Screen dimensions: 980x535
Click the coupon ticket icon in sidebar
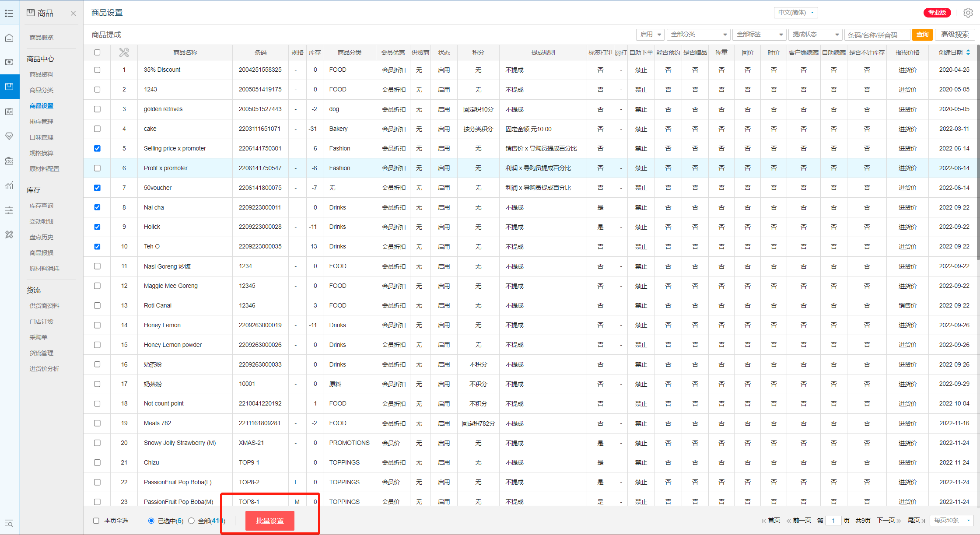point(9,161)
